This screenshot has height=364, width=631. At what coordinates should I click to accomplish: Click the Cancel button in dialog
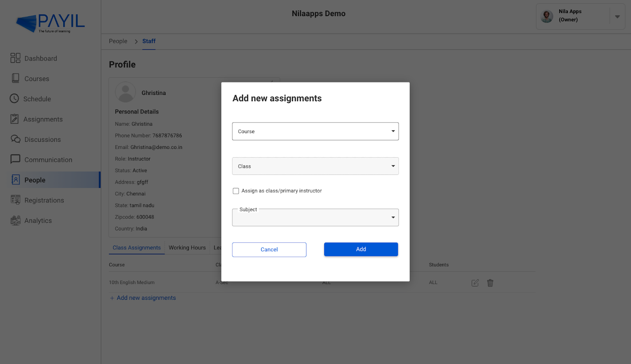point(269,250)
